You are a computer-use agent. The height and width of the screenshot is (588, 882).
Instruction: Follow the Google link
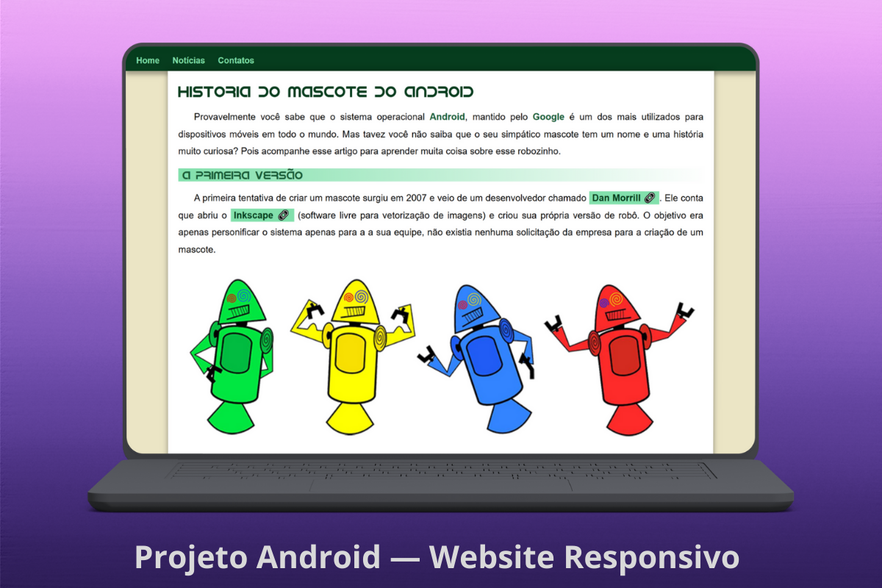[548, 116]
